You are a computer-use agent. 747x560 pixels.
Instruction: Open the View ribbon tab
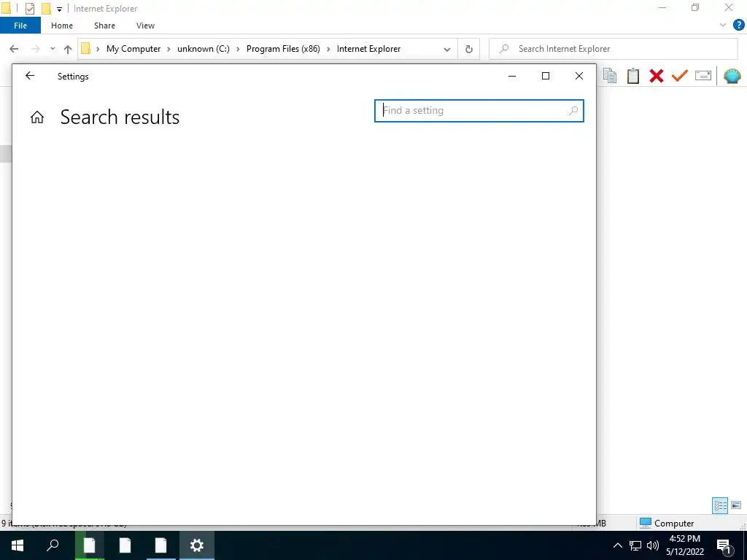145,26
